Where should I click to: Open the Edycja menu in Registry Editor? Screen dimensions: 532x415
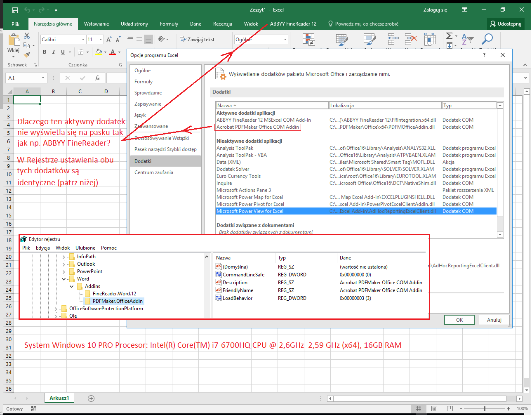pyautogui.click(x=43, y=248)
